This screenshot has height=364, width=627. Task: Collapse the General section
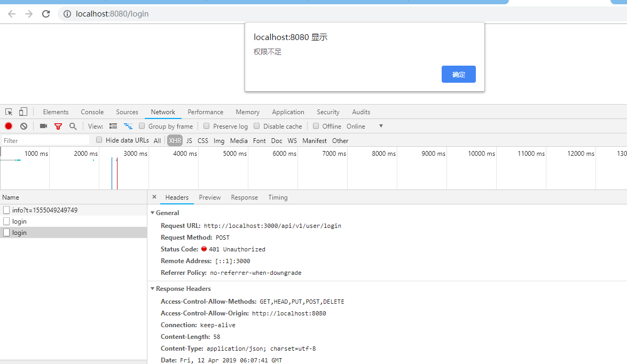tap(152, 213)
